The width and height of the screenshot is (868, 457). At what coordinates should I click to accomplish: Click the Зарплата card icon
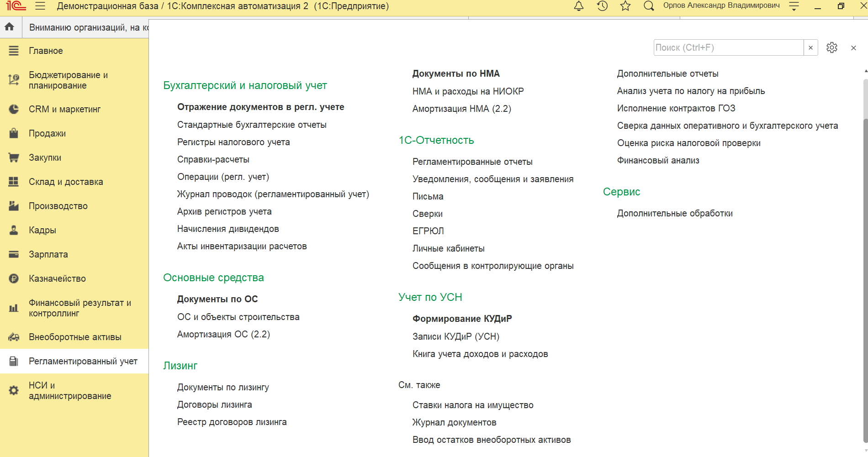(x=14, y=254)
